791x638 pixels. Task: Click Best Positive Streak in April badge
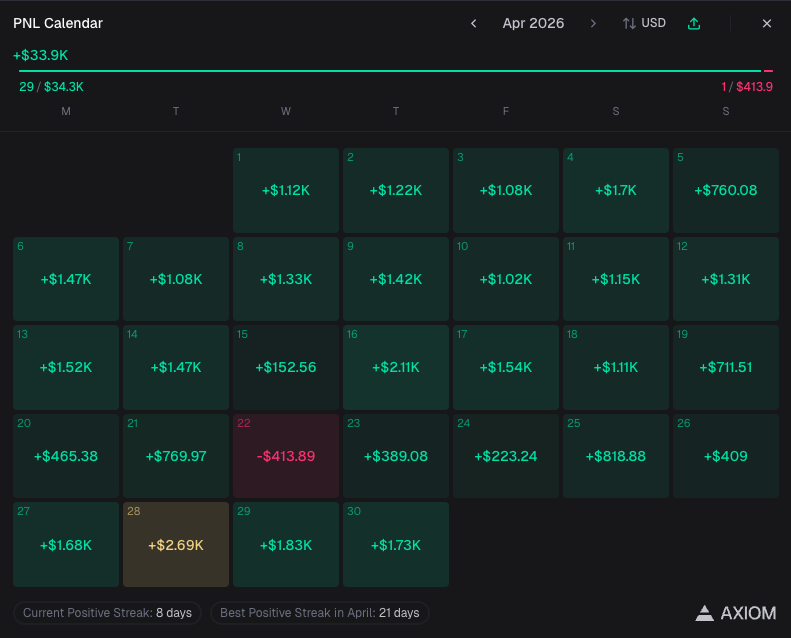[320, 613]
